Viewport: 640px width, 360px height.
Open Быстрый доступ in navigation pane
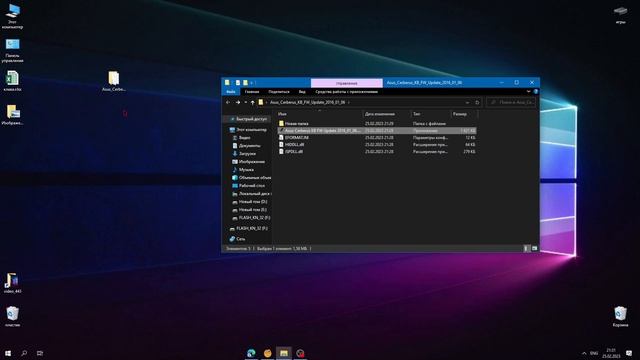tap(248, 119)
